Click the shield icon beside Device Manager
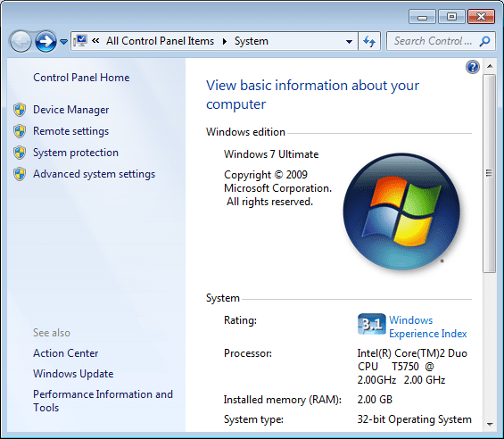This screenshot has width=504, height=439. (20, 110)
